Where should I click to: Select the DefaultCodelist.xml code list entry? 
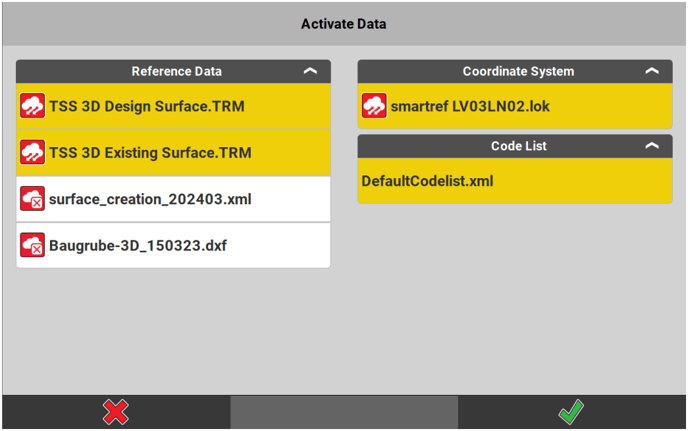coord(427,182)
